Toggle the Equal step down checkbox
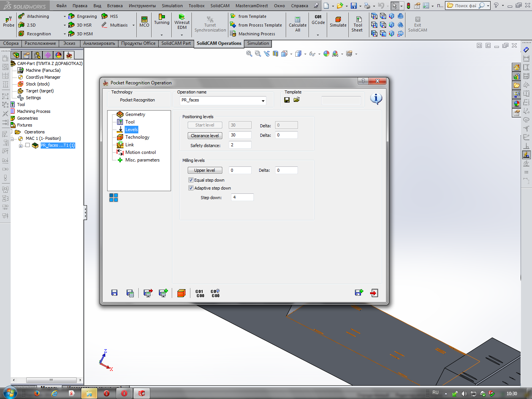The image size is (532, 399). pyautogui.click(x=191, y=180)
